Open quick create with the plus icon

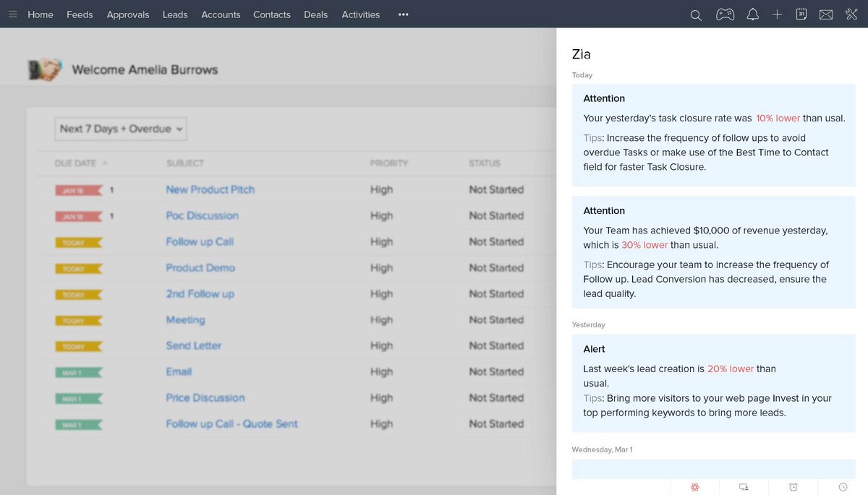[x=777, y=14]
